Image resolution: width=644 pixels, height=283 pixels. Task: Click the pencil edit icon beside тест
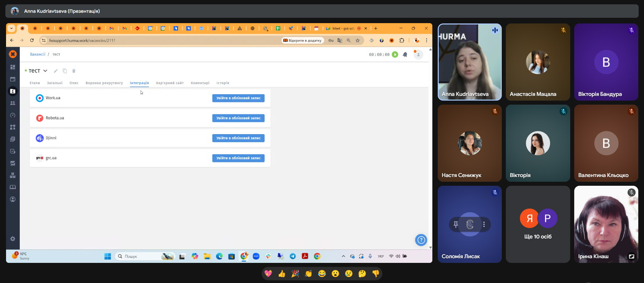pyautogui.click(x=56, y=71)
